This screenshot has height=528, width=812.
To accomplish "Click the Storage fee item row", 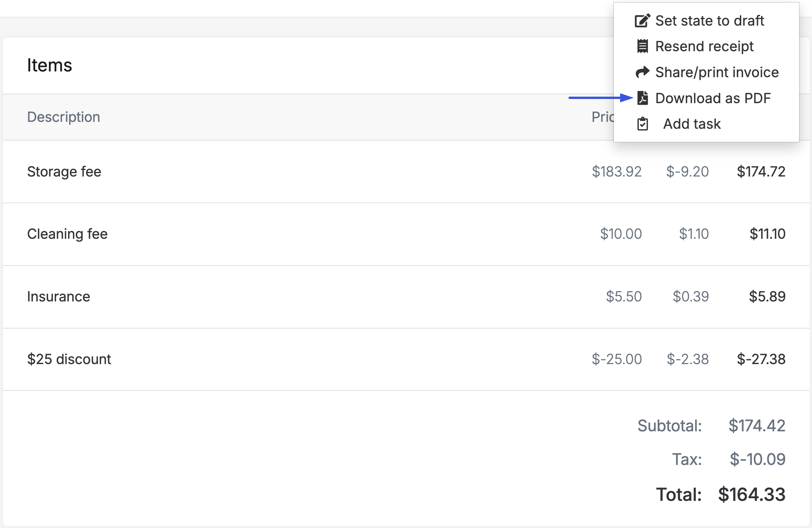I will pyautogui.click(x=406, y=172).
